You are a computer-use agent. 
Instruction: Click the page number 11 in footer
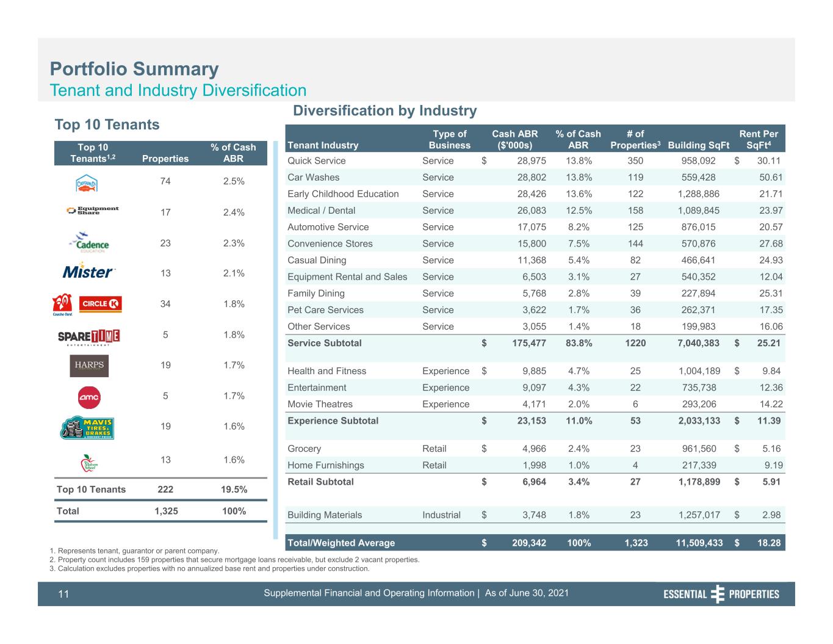click(63, 594)
